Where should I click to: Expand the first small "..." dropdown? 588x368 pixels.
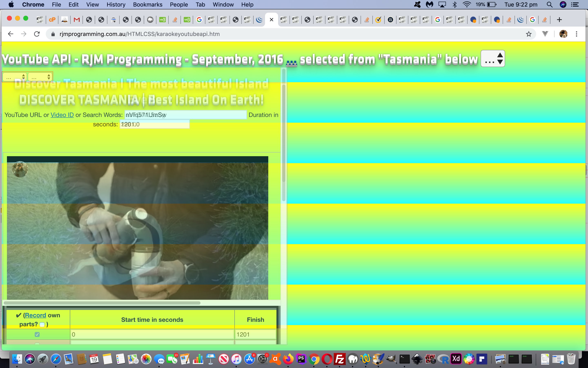14,77
